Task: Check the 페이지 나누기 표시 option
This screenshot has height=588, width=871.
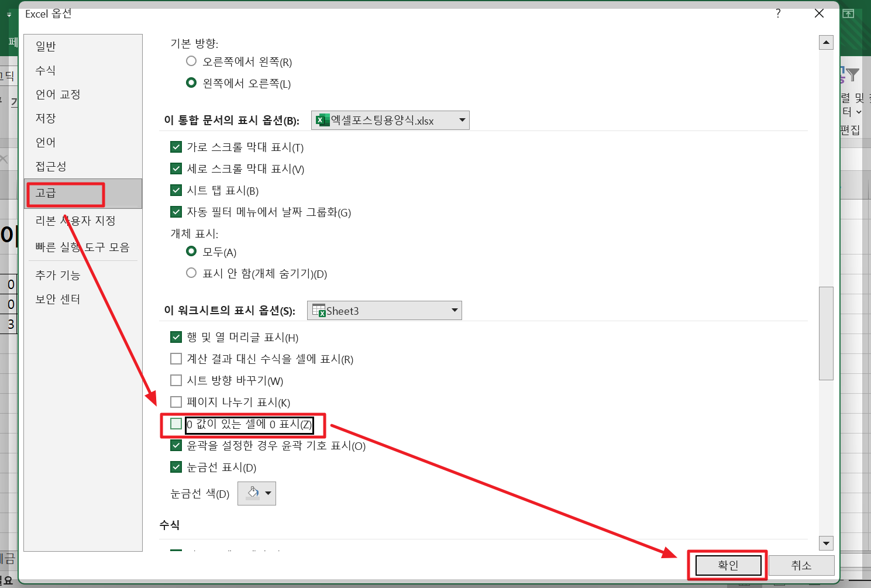Action: click(x=176, y=401)
